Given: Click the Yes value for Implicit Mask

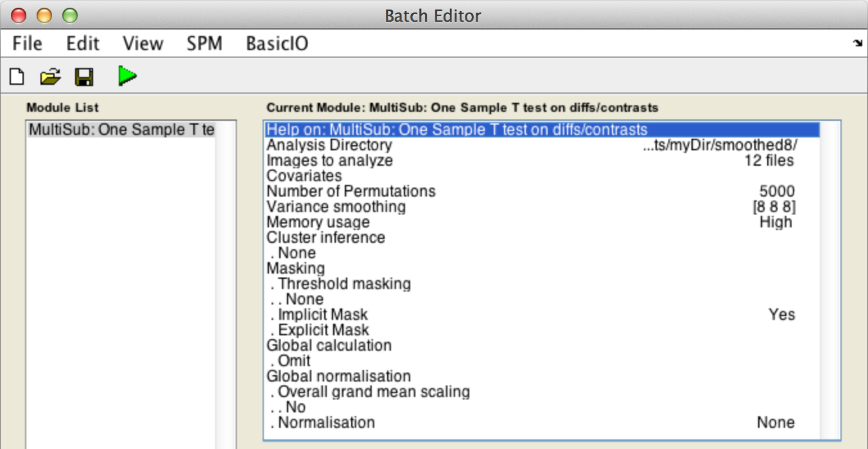Looking at the screenshot, I should pos(782,315).
